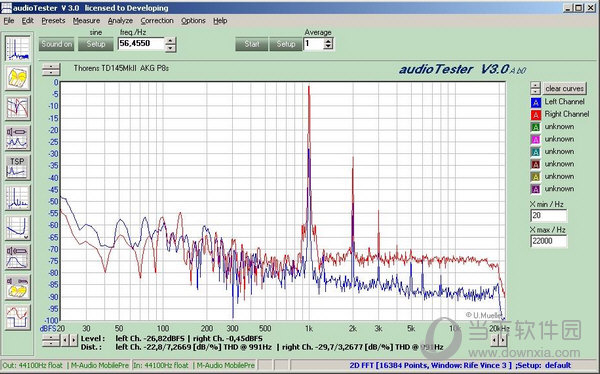Decrease the freq./Hz value with down arrow
Viewport: 600px width, 374px height.
[x=171, y=48]
